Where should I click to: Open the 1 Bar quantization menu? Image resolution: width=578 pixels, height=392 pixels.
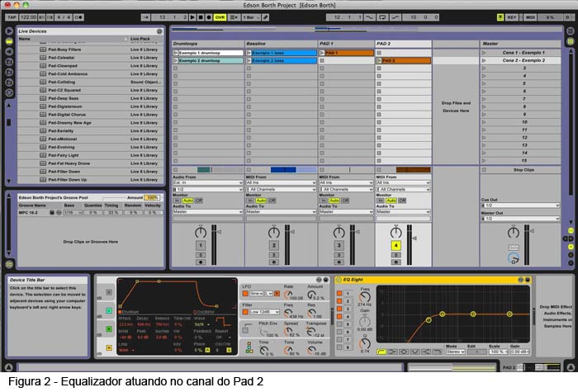coord(251,17)
